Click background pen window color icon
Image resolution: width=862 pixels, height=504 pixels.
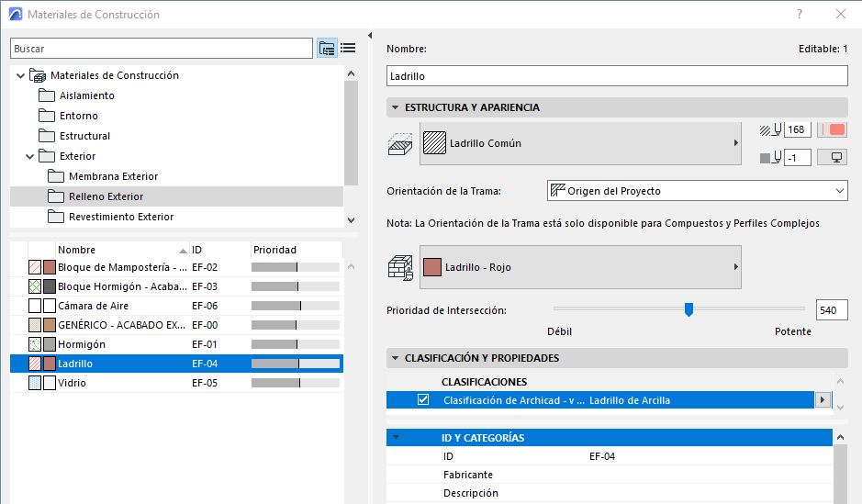832,158
